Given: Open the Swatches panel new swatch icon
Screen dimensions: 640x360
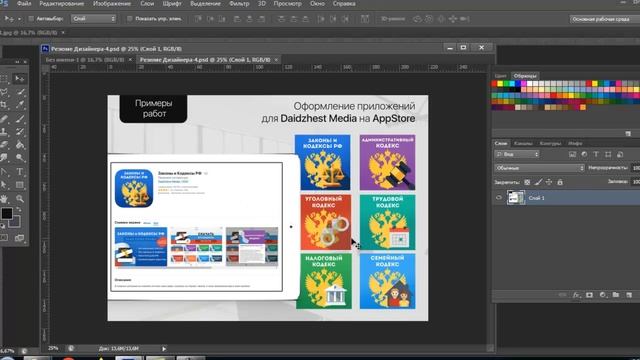Looking at the screenshot, I should 628,133.
